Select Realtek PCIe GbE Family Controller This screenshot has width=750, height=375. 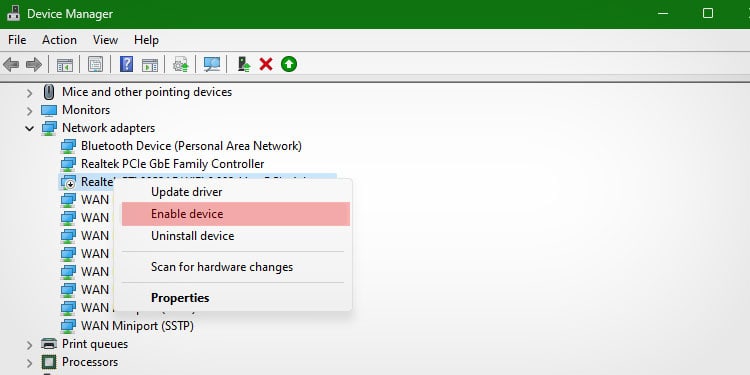tap(172, 164)
